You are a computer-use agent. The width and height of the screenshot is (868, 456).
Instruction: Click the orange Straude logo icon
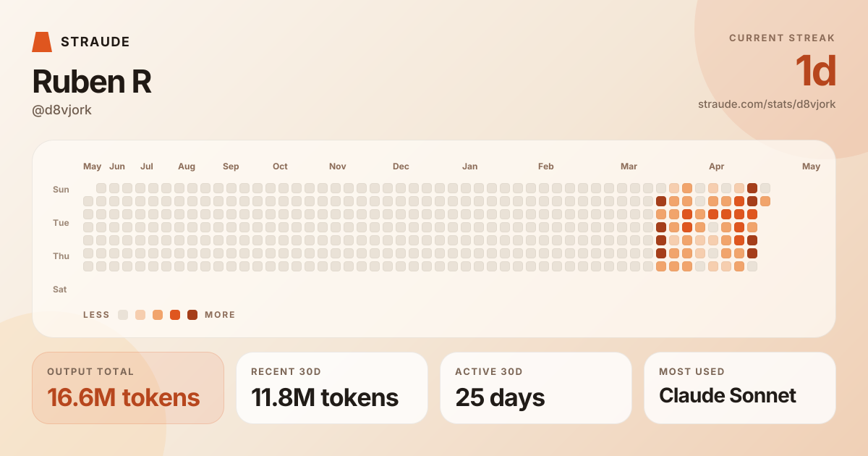42,42
